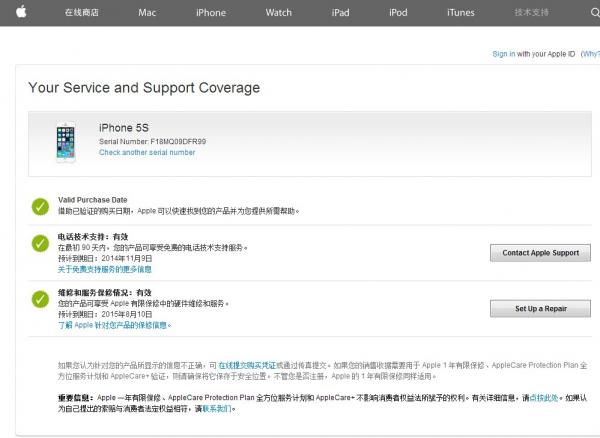Image resolution: width=600 pixels, height=438 pixels.
Task: Click the 点按此处 link
Action: (544, 398)
